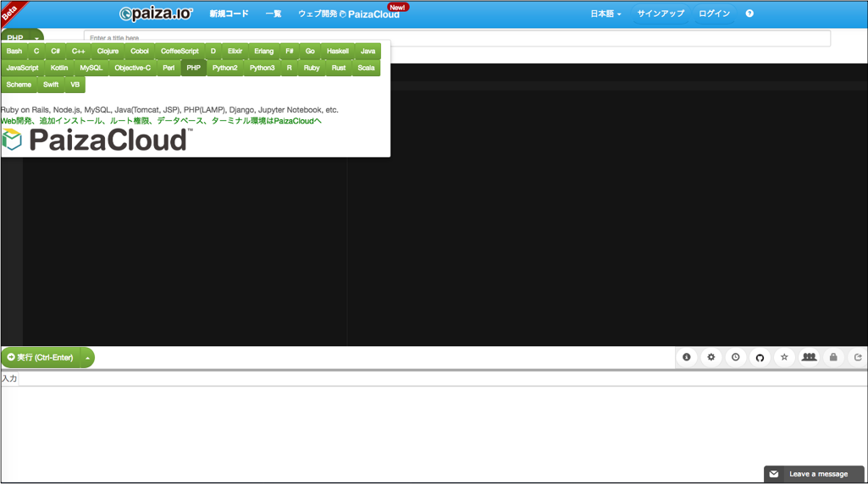Click the Leave a message chat widget
This screenshot has width=868, height=484.
point(814,474)
